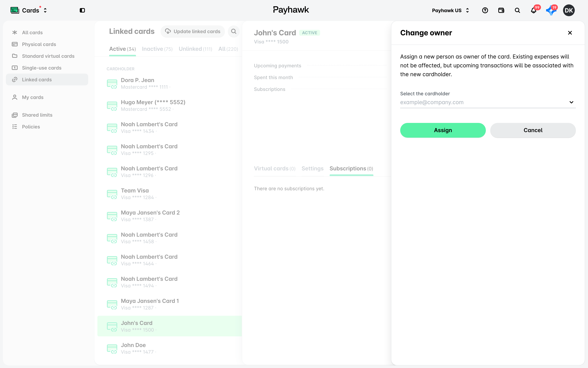Image resolution: width=588 pixels, height=368 pixels.
Task: Open the Settings tab of John's Card
Action: [x=312, y=168]
